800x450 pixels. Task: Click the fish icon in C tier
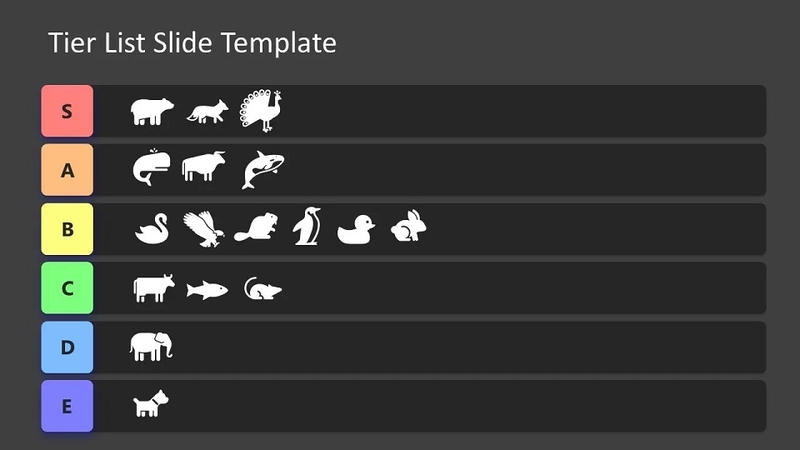point(207,290)
